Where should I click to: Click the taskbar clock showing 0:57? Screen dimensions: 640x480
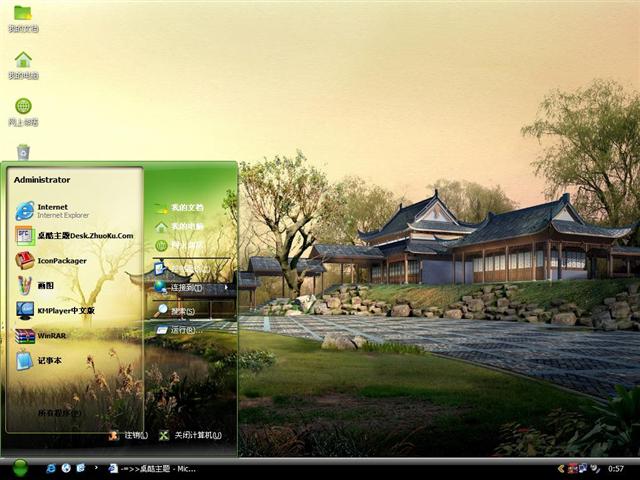(x=616, y=469)
